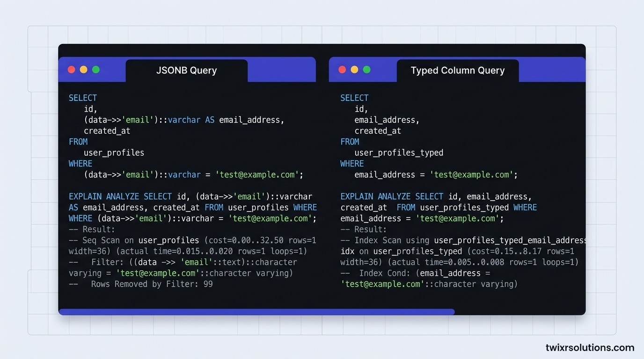Click yellow minimize dot in Typed Column Query window
Screen dimensions: 644x359
pyautogui.click(x=354, y=70)
